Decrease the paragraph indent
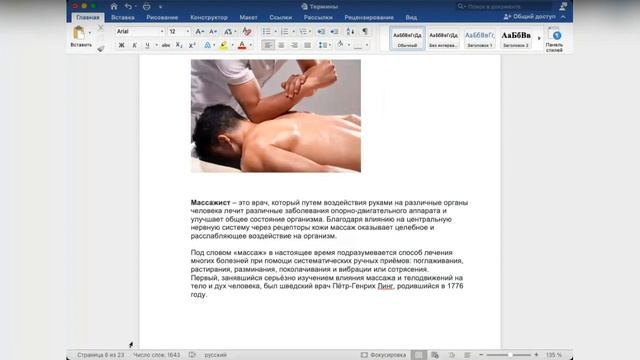This screenshot has width=640, height=360. [321, 31]
